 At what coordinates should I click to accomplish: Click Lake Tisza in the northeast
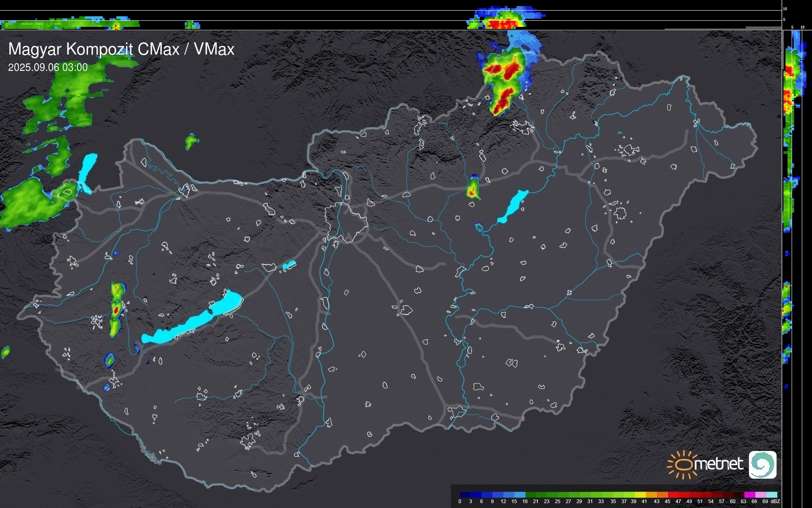514,206
